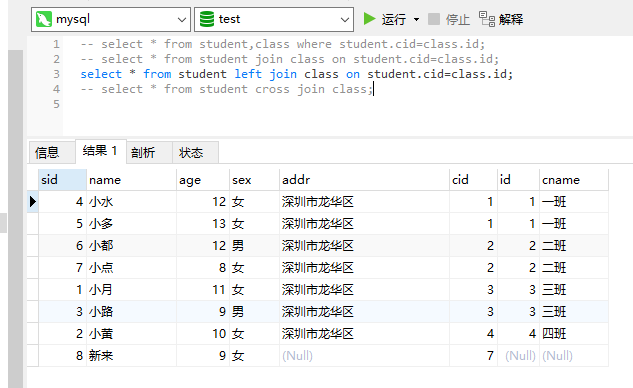Click the addr cell of 小黄 row
The height and width of the screenshot is (388, 633).
pos(364,333)
